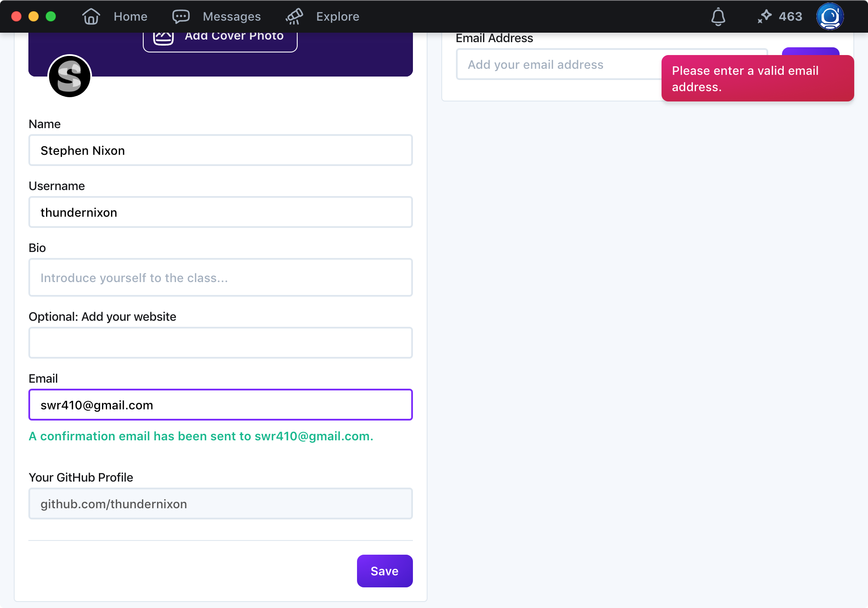Open the astronaut profile avatar menu
868x608 pixels.
(x=830, y=16)
